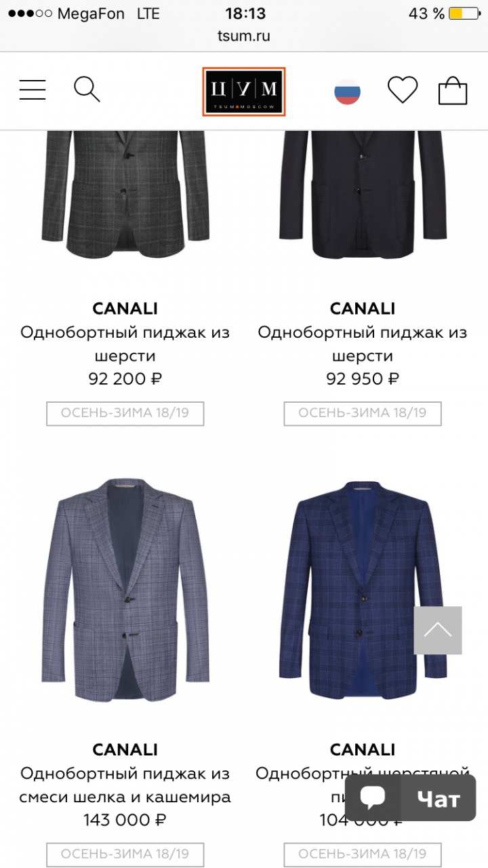This screenshot has width=488, height=868.
Task: Open the hamburger menu
Action: [33, 90]
